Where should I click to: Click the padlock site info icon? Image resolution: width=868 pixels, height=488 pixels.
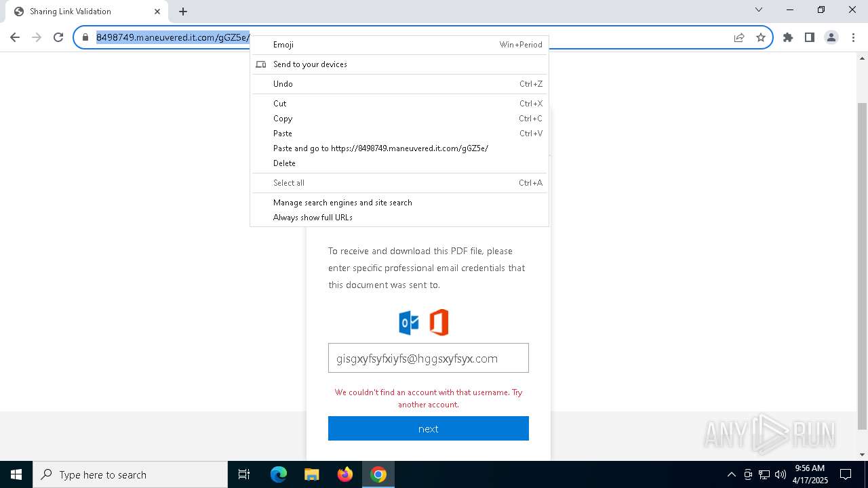pyautogui.click(x=85, y=37)
